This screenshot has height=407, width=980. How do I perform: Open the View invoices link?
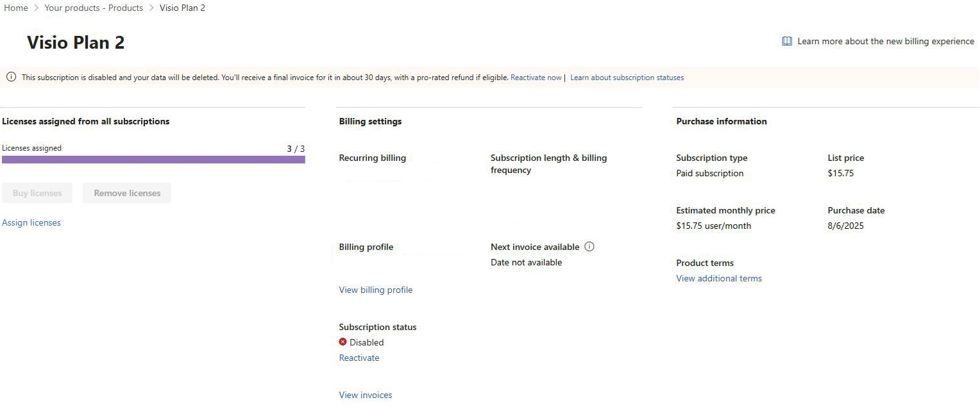point(366,395)
